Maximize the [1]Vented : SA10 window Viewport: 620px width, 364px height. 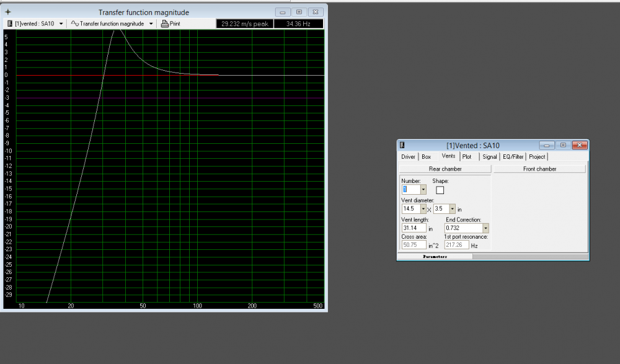[563, 145]
